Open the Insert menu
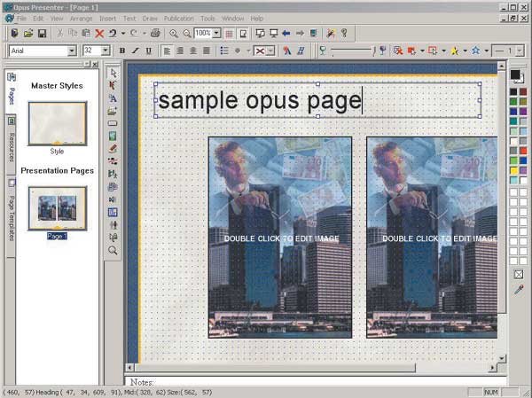The image size is (532, 398). point(107,19)
